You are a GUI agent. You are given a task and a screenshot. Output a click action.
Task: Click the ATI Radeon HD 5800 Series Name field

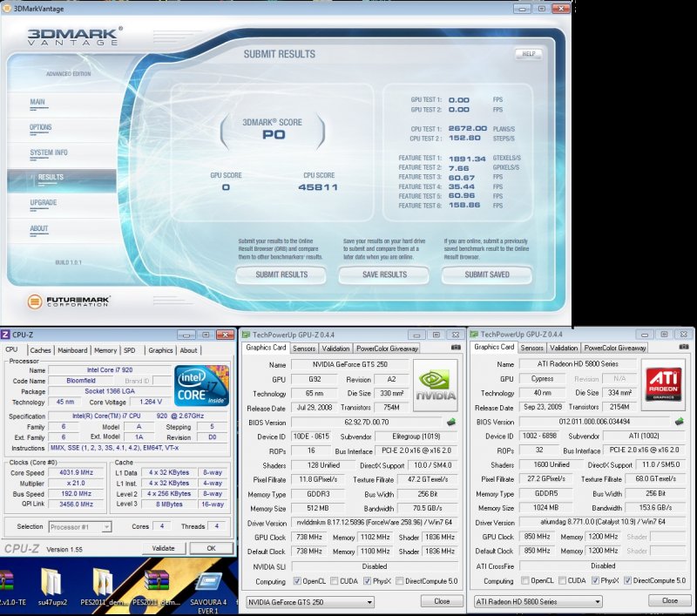(x=578, y=363)
